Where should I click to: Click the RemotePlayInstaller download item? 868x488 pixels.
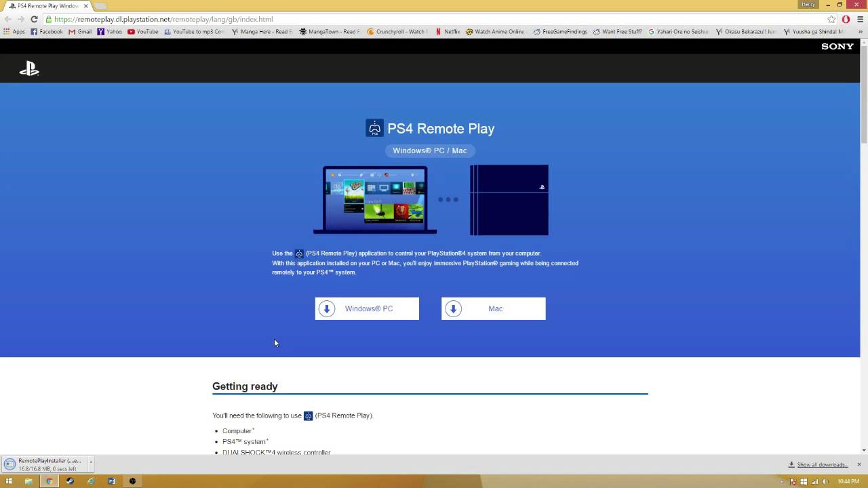coord(45,464)
